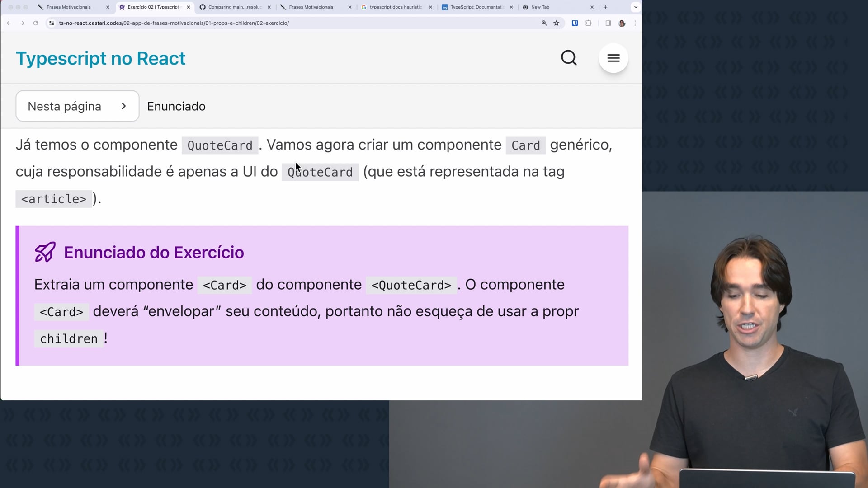This screenshot has height=488, width=868.
Task: Expand the Nesta página dropdown
Action: coord(77,106)
